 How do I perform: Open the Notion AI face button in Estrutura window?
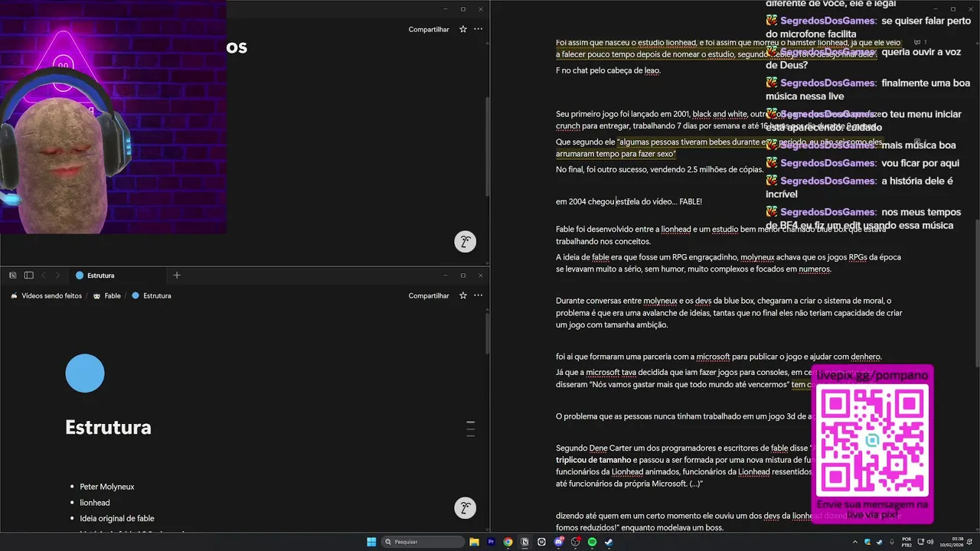(x=465, y=508)
